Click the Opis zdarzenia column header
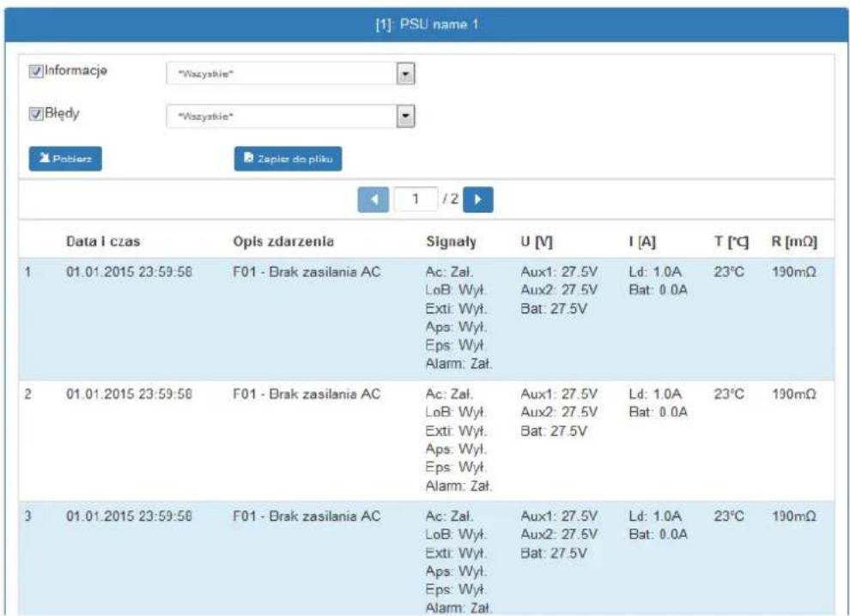 (283, 242)
